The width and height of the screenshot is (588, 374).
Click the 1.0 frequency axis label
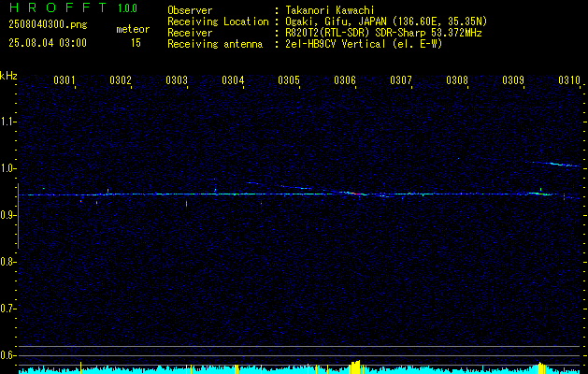(7, 168)
